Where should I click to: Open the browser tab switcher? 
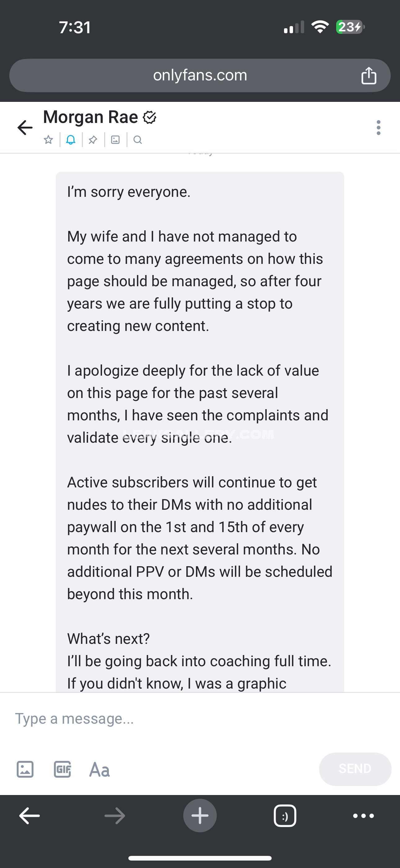click(285, 816)
